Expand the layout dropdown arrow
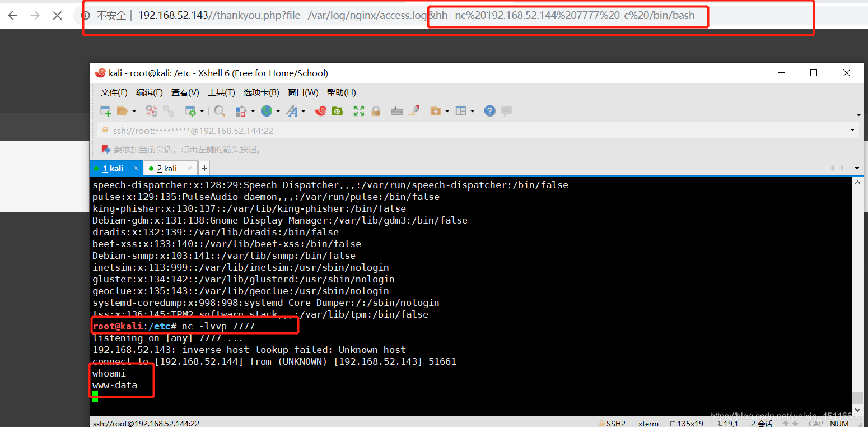 (x=473, y=111)
